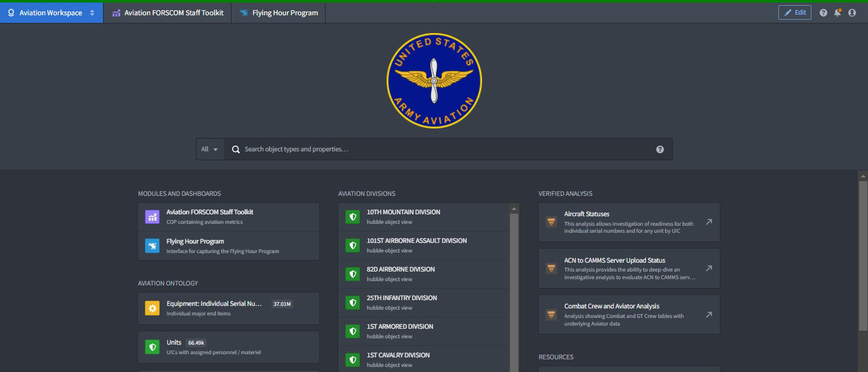Click 82D AIRBORNE DIVISION shield icon
Viewport: 868px width, 372px height.
352,274
